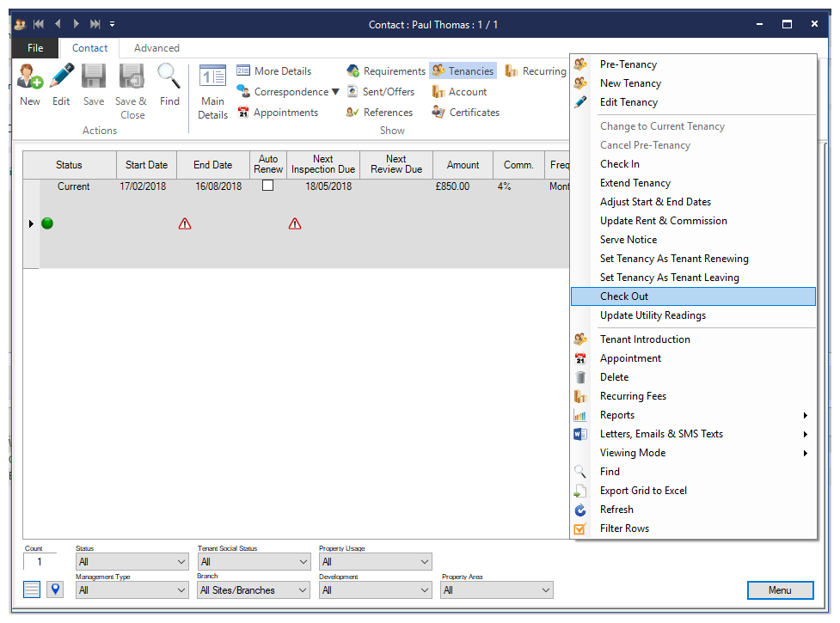The image size is (840, 623).
Task: Click the list view icon at bottom left
Action: (32, 589)
